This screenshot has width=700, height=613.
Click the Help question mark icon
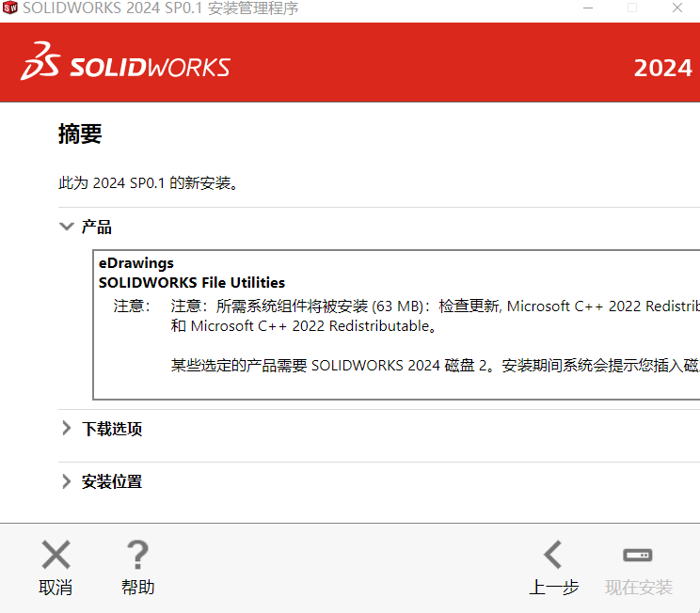138,555
